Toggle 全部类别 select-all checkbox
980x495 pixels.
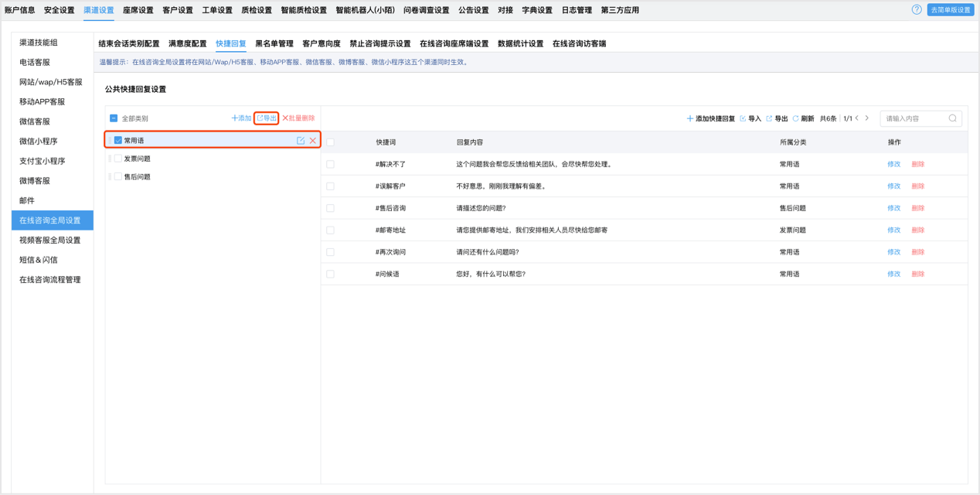click(114, 118)
